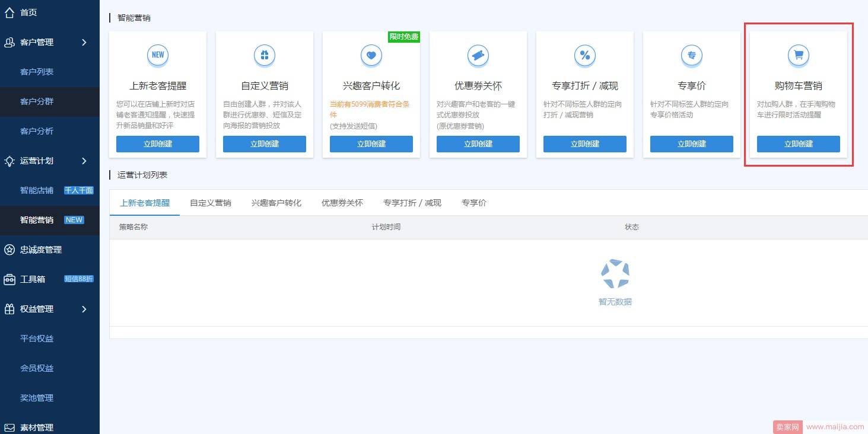Expand the 运营计划 chevron arrow
The image size is (868, 434).
(84, 161)
